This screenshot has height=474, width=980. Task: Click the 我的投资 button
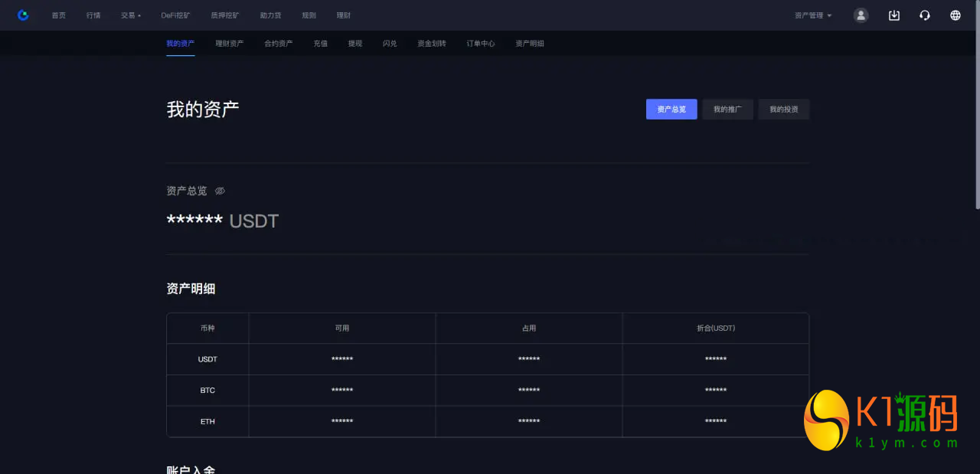pyautogui.click(x=784, y=110)
